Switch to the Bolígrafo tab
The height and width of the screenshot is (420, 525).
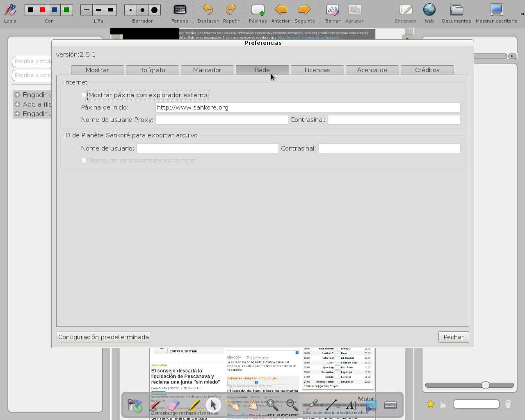tap(152, 70)
